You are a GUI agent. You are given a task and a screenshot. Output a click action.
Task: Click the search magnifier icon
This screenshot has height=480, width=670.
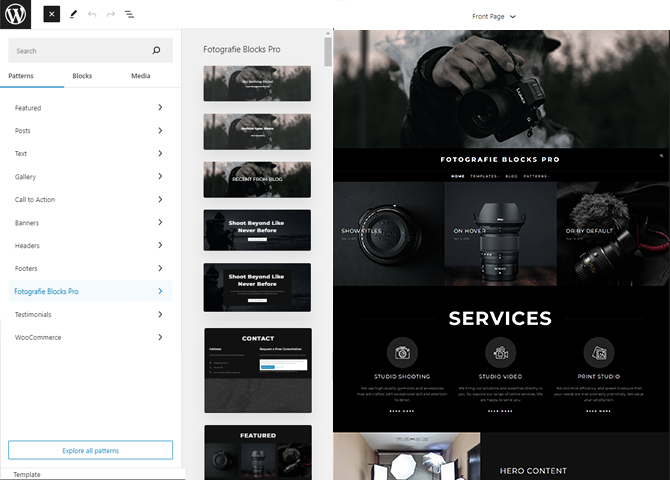tap(156, 51)
